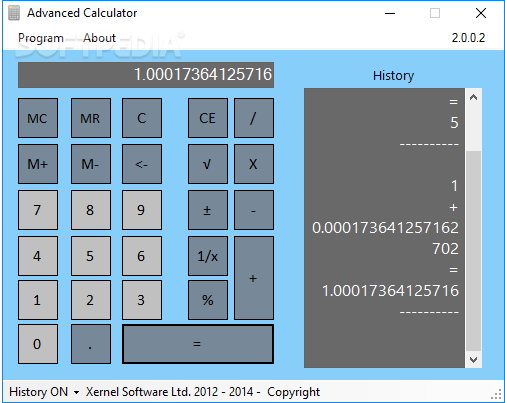
Task: Select the minus (-) operator
Action: point(254,210)
